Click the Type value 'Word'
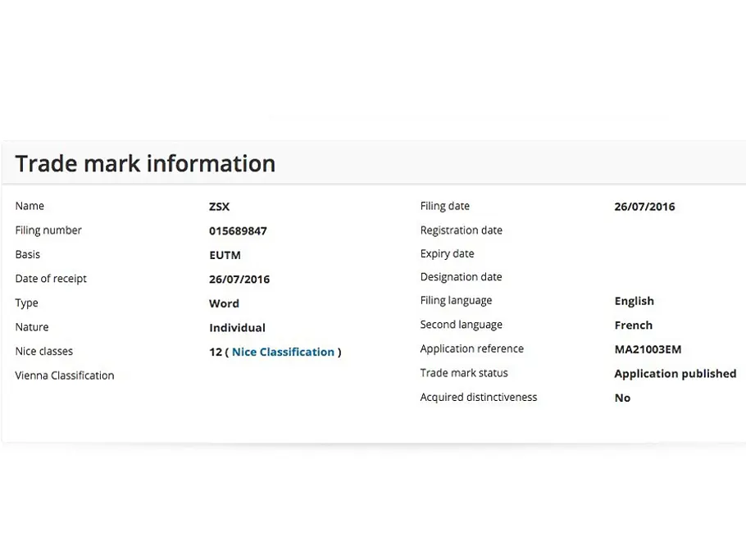The image size is (746, 560). pyautogui.click(x=224, y=303)
